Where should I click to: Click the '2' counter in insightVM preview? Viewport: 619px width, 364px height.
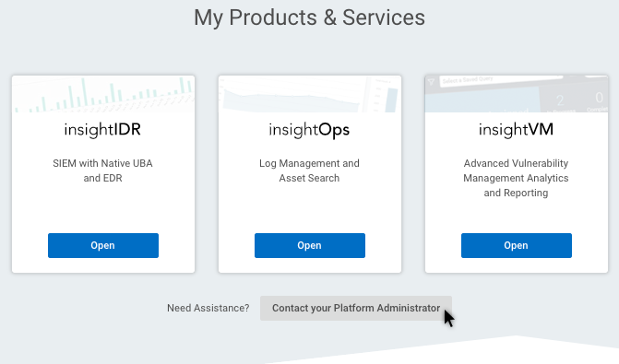pos(560,101)
